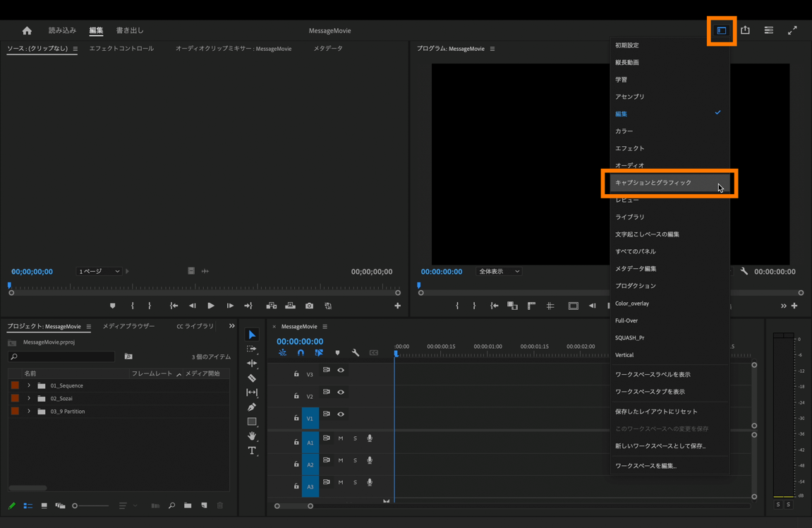812x528 pixels.
Task: Click Overwrite button in Source monitor
Action: (x=291, y=306)
